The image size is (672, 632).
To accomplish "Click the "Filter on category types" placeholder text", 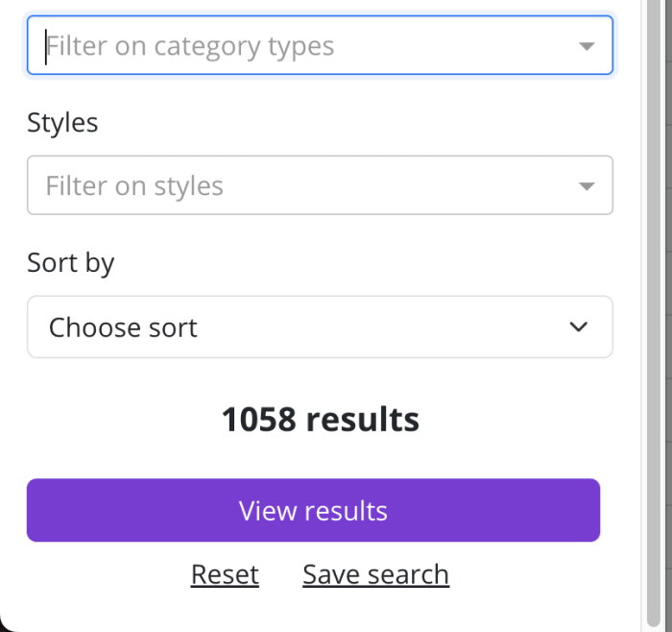I will click(190, 46).
